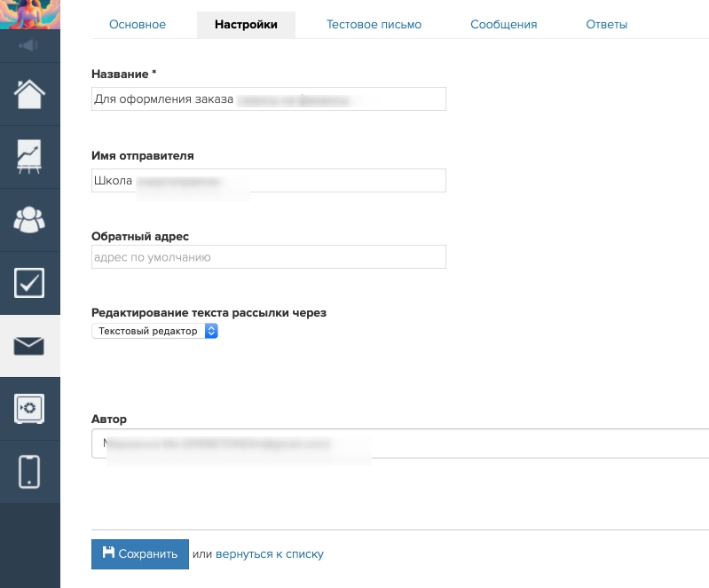Open the checkmark tasks icon section

(29, 283)
